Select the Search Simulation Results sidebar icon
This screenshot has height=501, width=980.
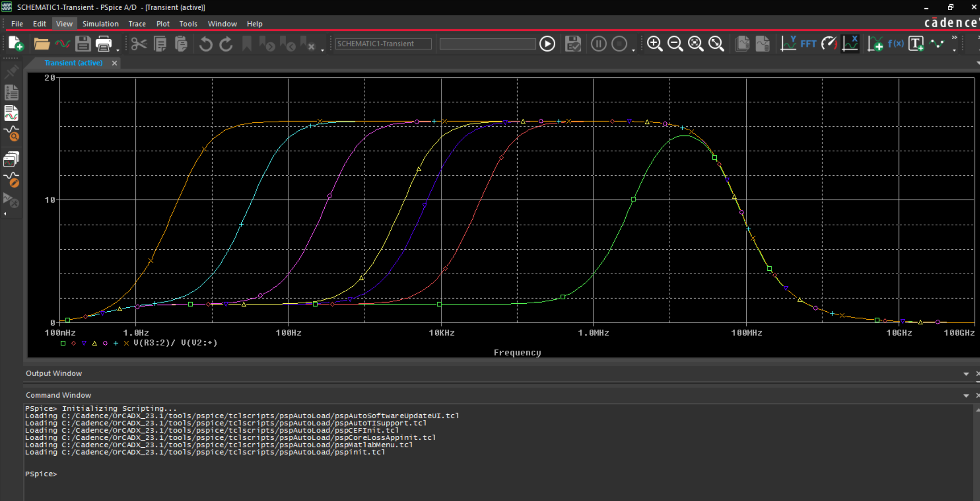[x=11, y=135]
